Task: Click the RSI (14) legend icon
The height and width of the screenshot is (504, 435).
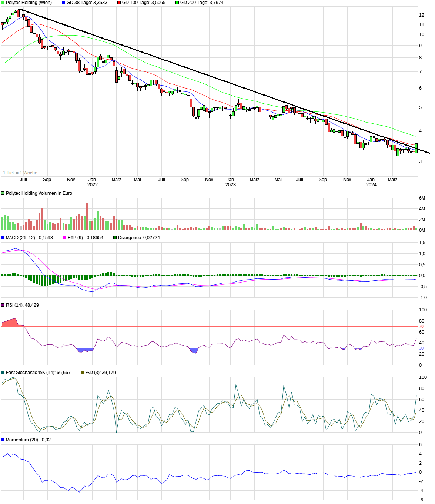Action: pos(3,305)
